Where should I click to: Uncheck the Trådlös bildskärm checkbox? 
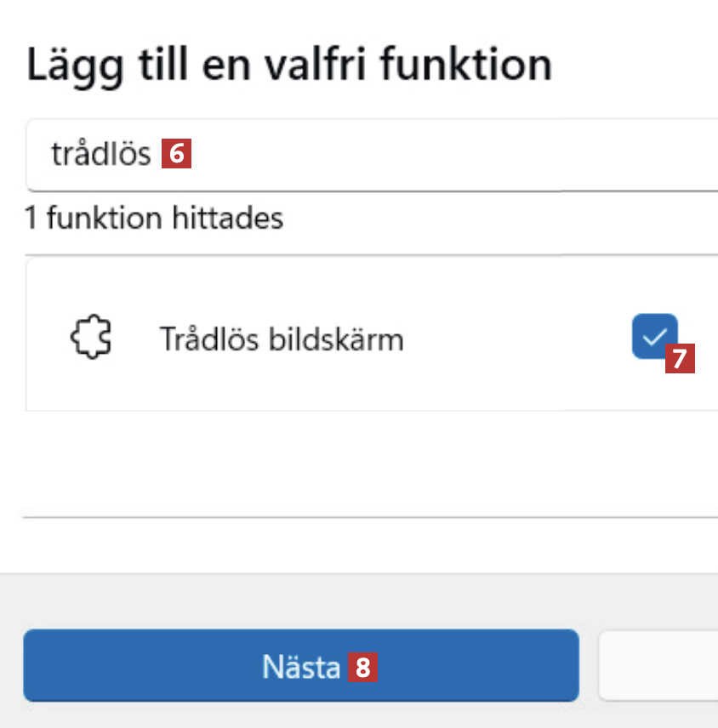click(654, 336)
